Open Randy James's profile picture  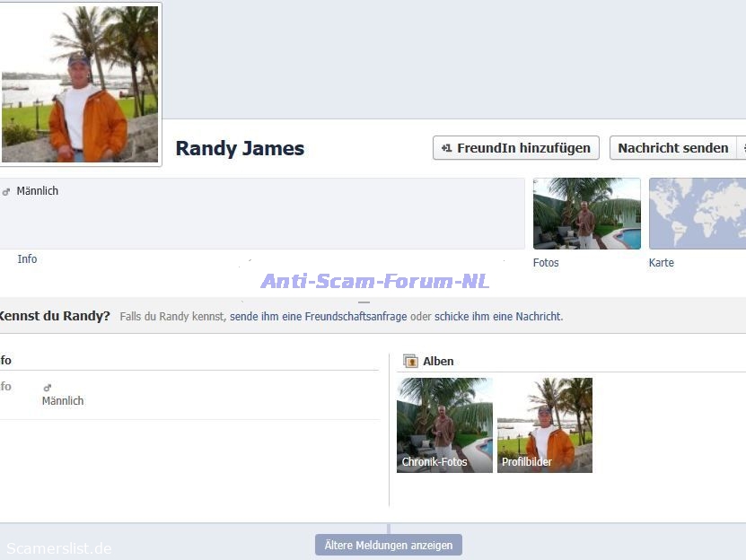coord(80,84)
